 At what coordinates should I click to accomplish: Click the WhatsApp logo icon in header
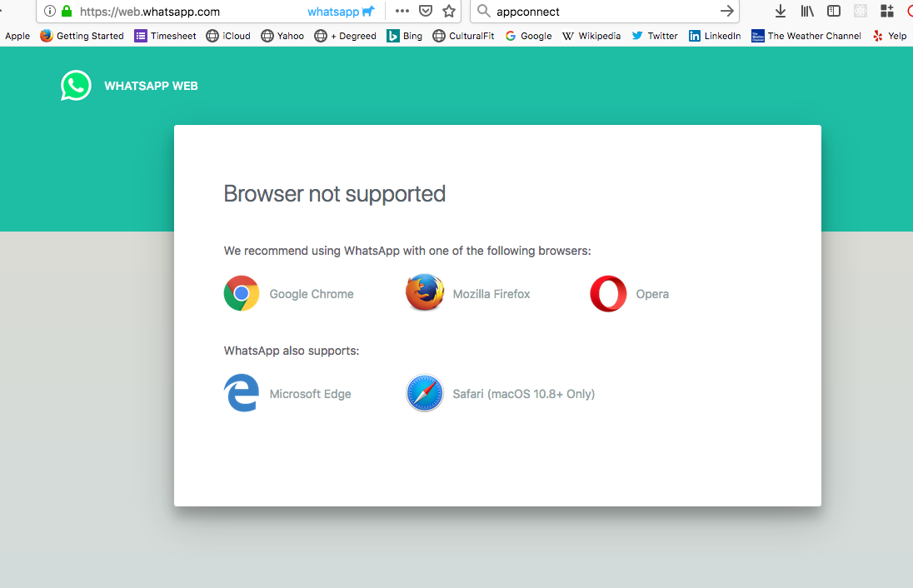[76, 86]
